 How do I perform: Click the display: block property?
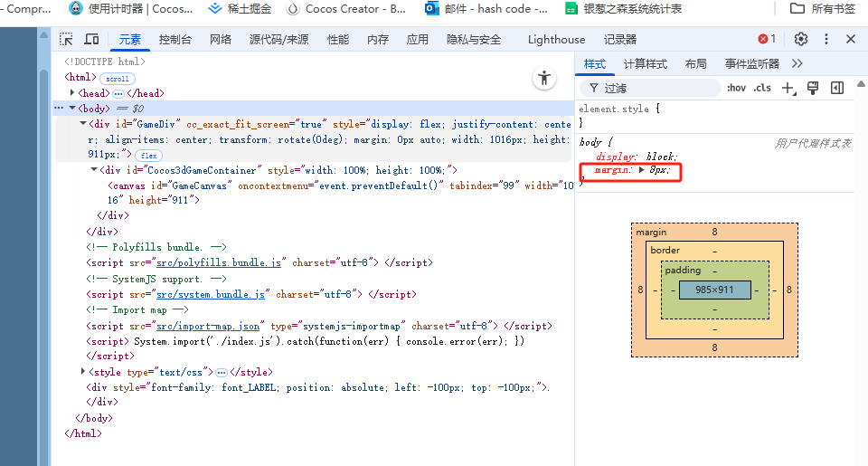[637, 157]
